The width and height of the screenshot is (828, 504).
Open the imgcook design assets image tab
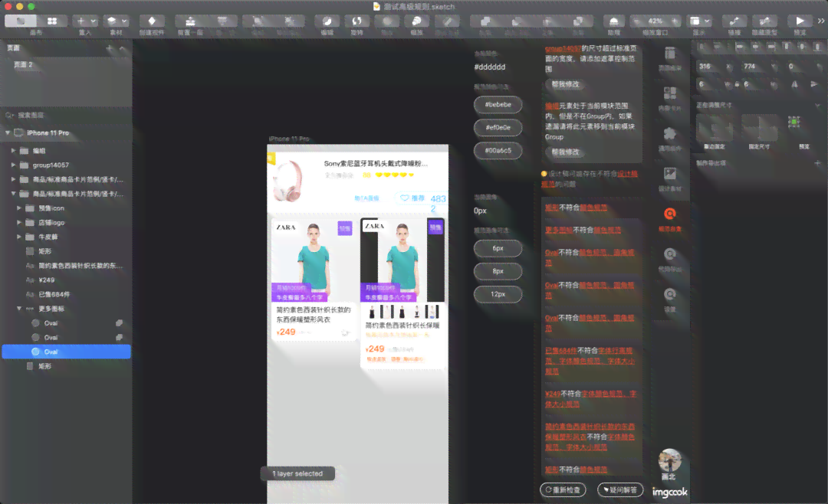(670, 178)
